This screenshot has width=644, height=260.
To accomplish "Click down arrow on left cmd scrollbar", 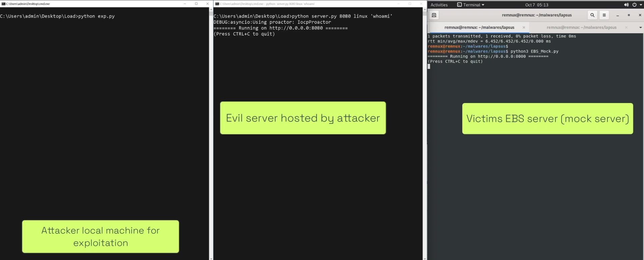I will [211, 258].
